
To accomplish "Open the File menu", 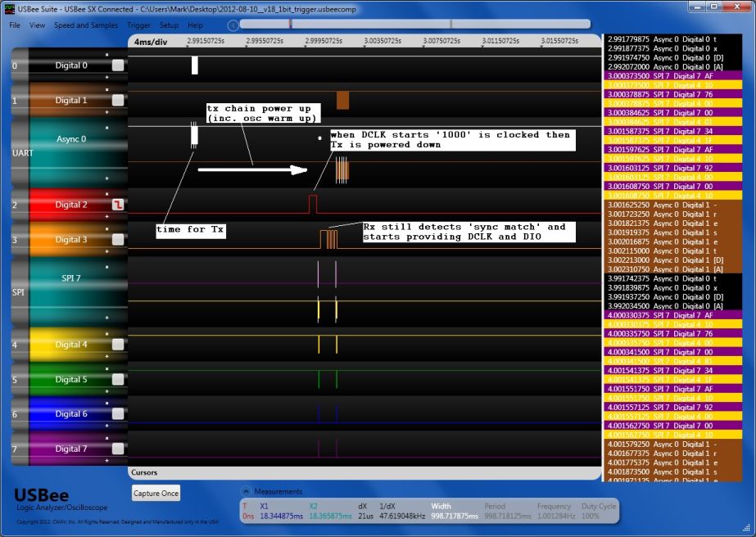I will [x=15, y=25].
